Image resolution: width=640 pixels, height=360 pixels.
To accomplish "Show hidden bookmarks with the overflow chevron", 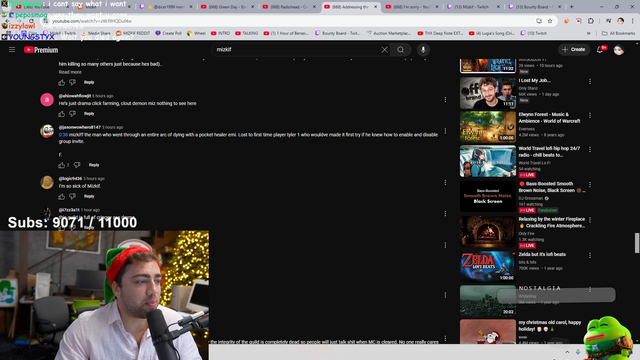I will (589, 33).
